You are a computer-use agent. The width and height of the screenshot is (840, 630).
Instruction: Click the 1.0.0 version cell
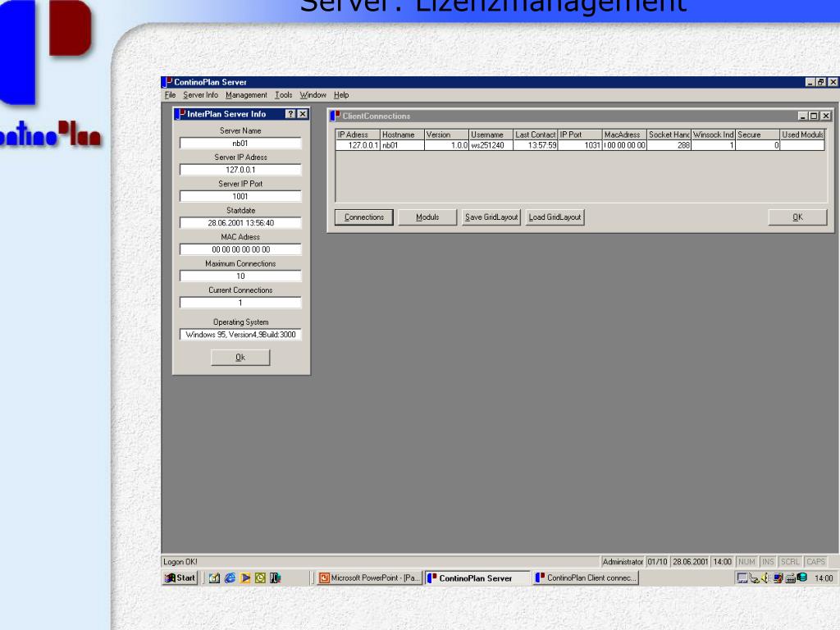click(x=446, y=145)
